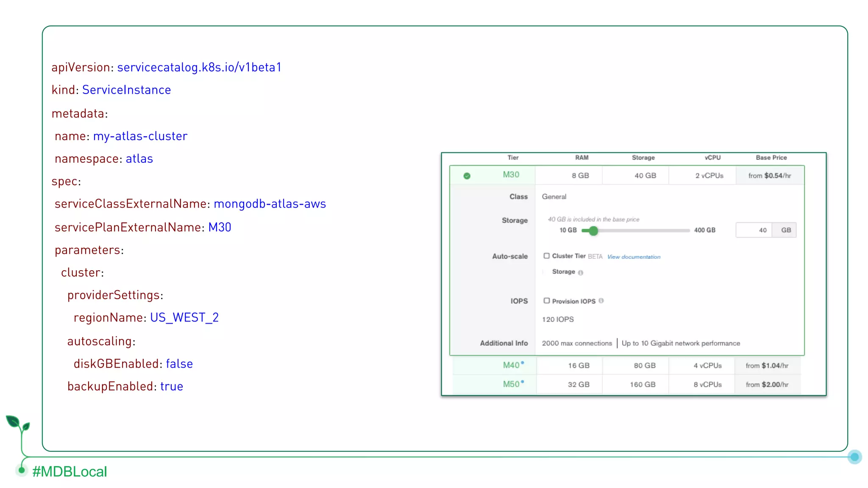Click the blue circle at line end

(854, 457)
